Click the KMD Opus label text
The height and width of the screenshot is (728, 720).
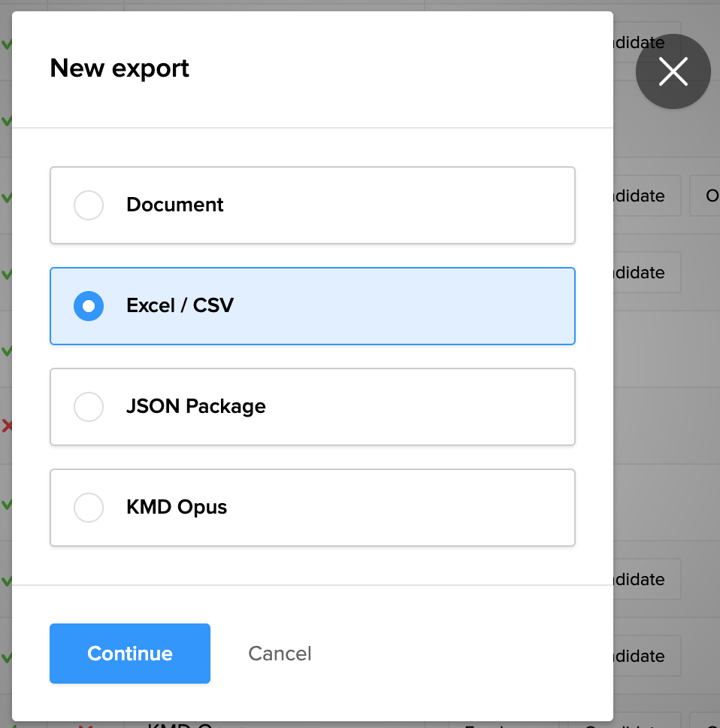[x=177, y=508]
